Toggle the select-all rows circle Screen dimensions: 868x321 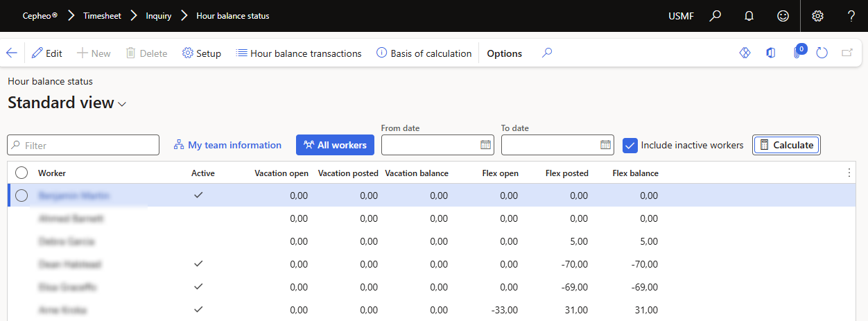pyautogui.click(x=21, y=173)
